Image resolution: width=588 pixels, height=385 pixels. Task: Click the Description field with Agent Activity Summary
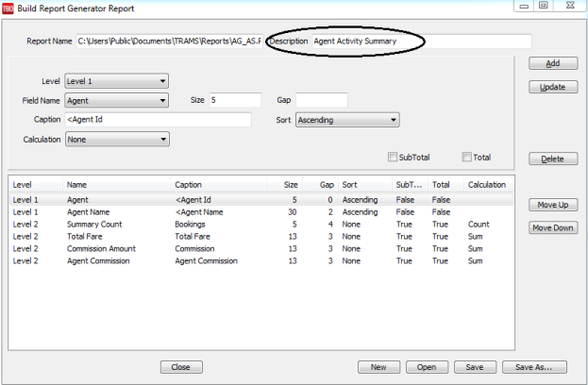(422, 42)
